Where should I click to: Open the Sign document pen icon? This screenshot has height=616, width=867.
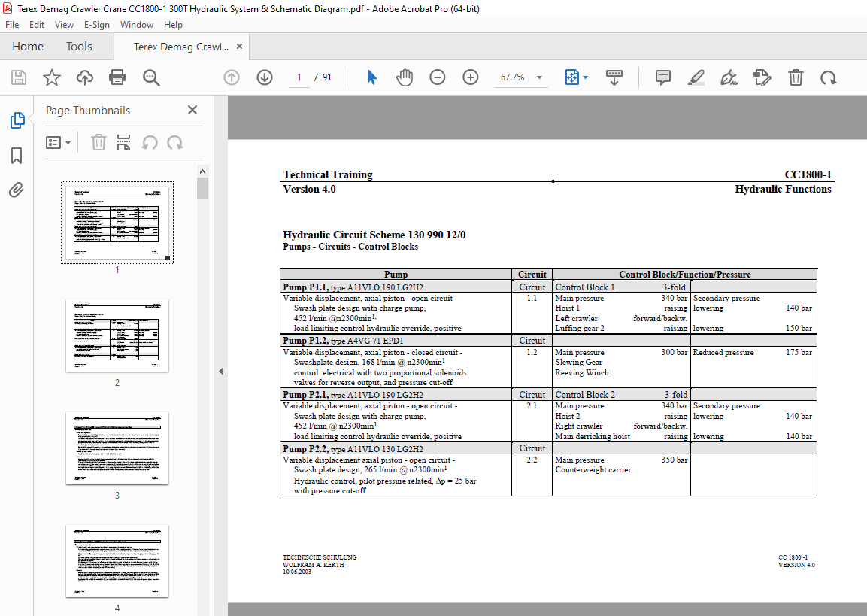tap(729, 77)
